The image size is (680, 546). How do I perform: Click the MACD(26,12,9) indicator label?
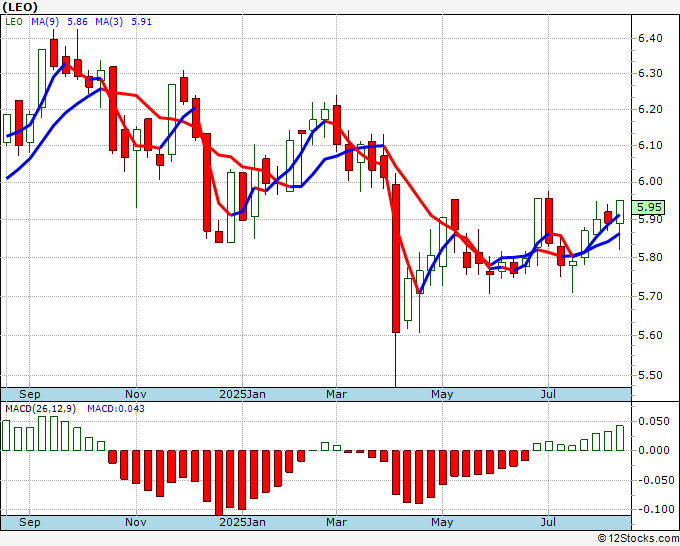(40, 409)
